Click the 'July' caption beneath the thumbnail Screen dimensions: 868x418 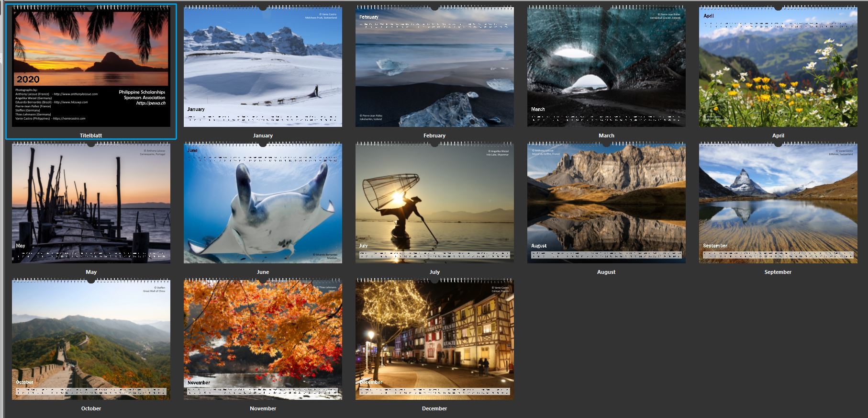(434, 272)
